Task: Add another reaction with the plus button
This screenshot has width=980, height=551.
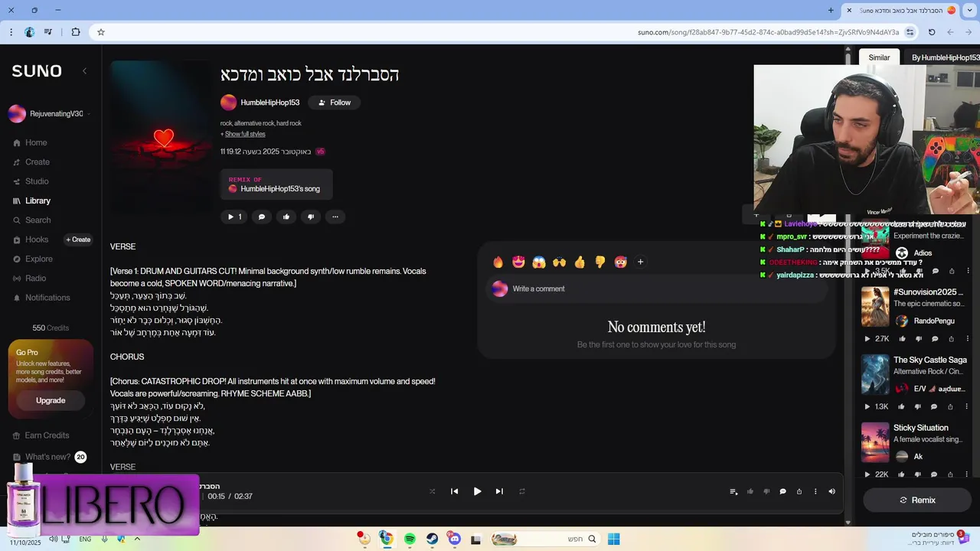Action: [641, 262]
